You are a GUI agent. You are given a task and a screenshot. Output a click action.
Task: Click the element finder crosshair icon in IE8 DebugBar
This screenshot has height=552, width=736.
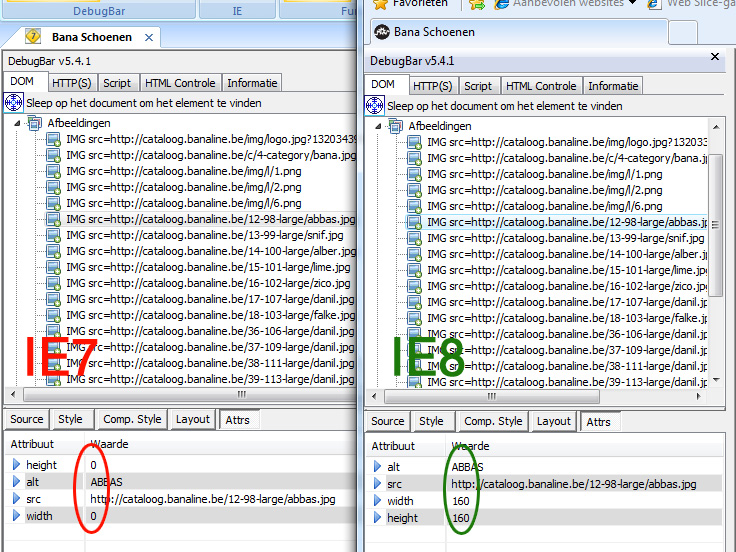pyautogui.click(x=375, y=105)
